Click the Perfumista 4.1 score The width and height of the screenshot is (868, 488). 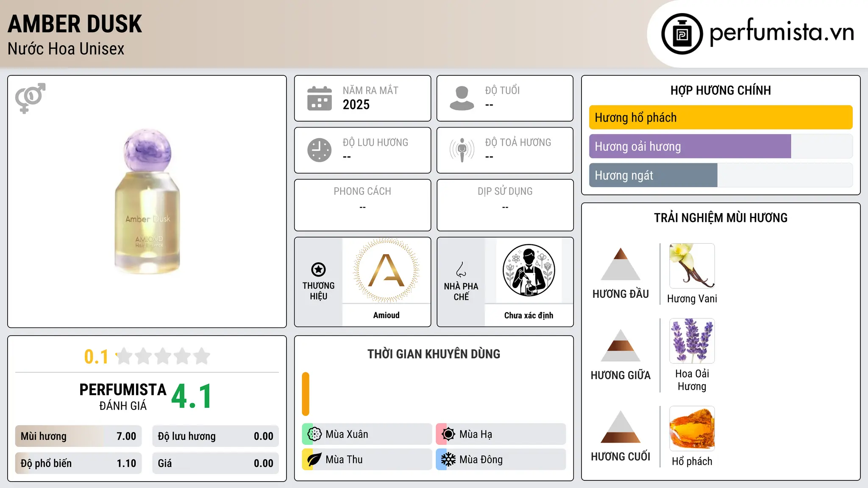[192, 396]
